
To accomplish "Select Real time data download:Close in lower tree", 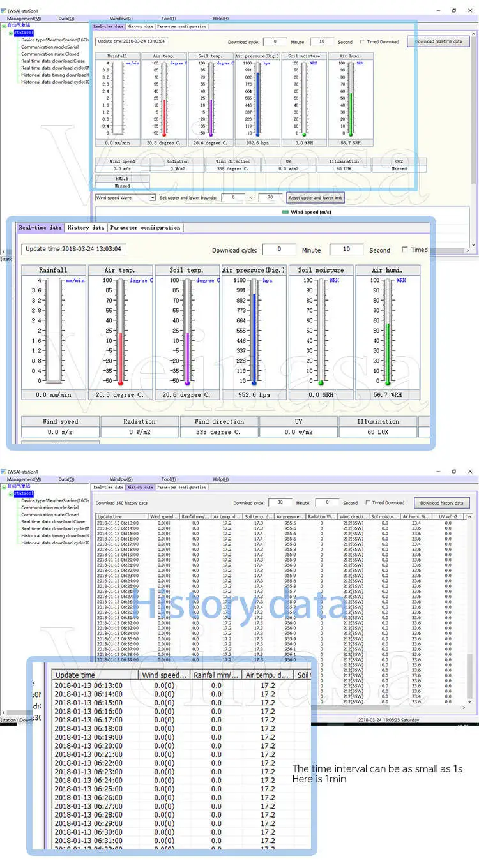I will (x=54, y=521).
